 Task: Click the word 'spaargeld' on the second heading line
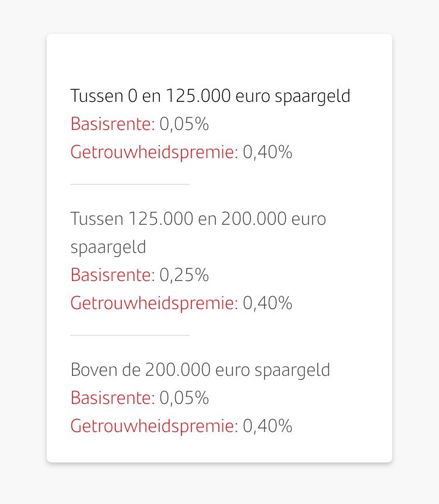pyautogui.click(x=108, y=248)
